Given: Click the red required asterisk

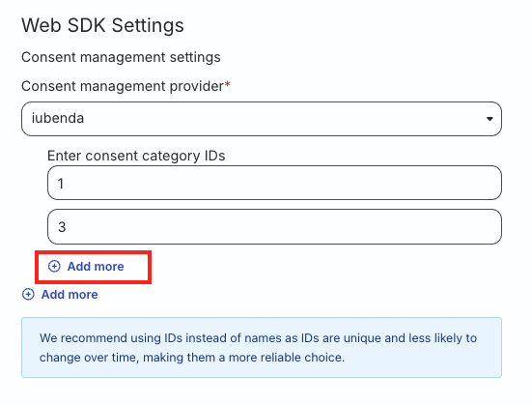Looking at the screenshot, I should coord(227,84).
